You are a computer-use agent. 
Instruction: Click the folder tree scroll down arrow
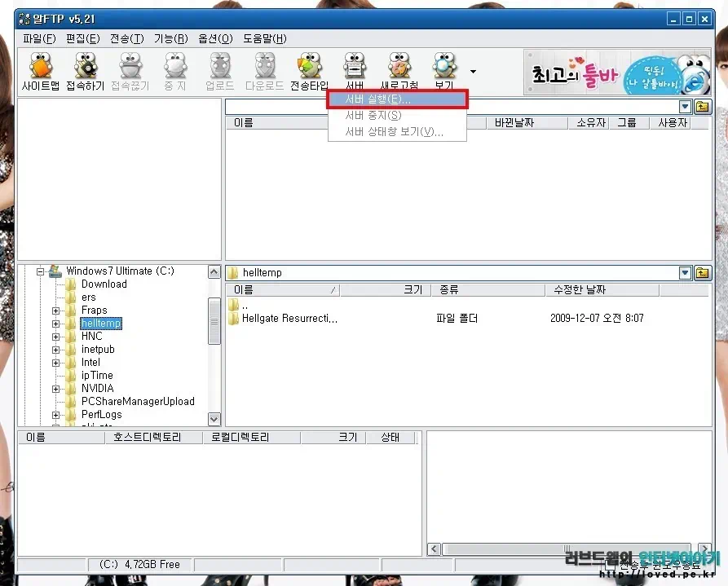pos(214,419)
